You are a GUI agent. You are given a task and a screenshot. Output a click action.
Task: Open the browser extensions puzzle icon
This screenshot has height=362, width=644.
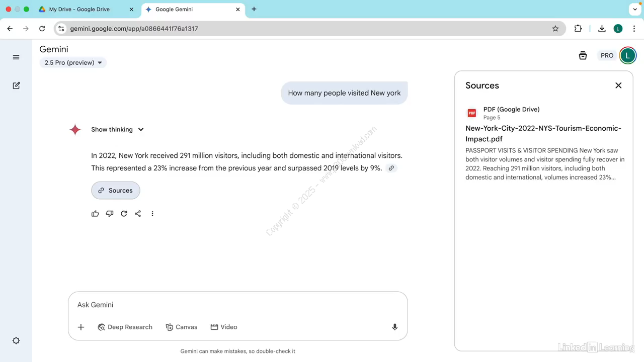pos(578,29)
